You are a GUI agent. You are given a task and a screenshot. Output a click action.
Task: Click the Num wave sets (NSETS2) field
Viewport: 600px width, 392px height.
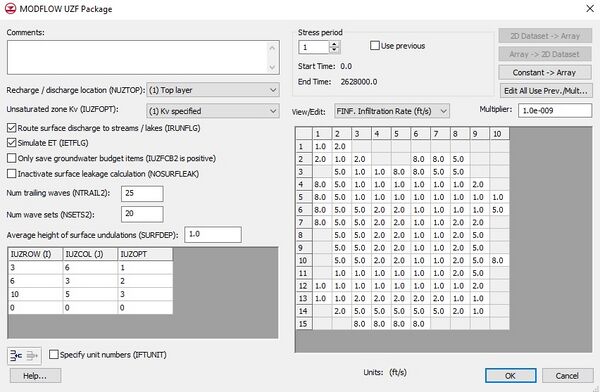[142, 214]
